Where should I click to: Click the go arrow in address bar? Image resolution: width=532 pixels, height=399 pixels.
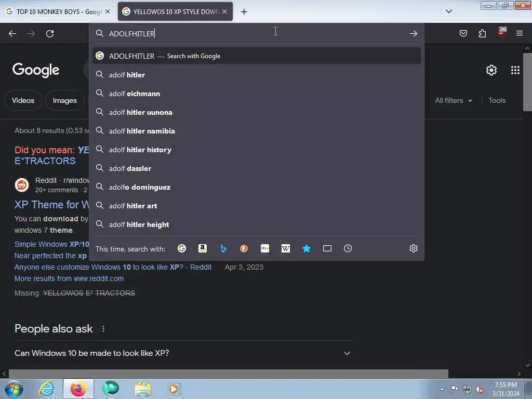tap(413, 34)
